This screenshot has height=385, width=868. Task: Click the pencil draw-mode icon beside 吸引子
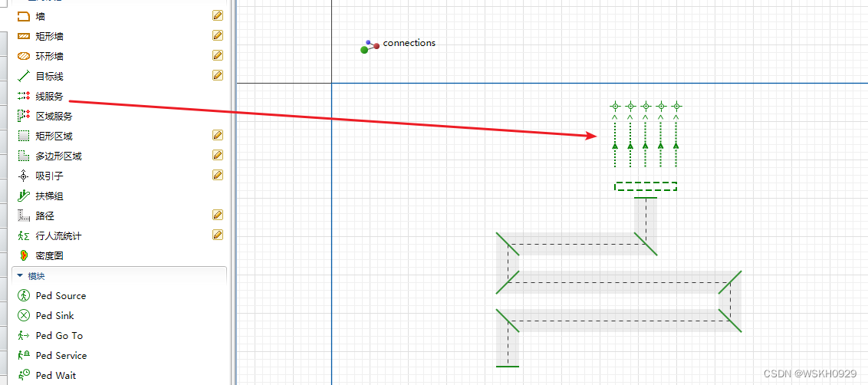point(218,175)
